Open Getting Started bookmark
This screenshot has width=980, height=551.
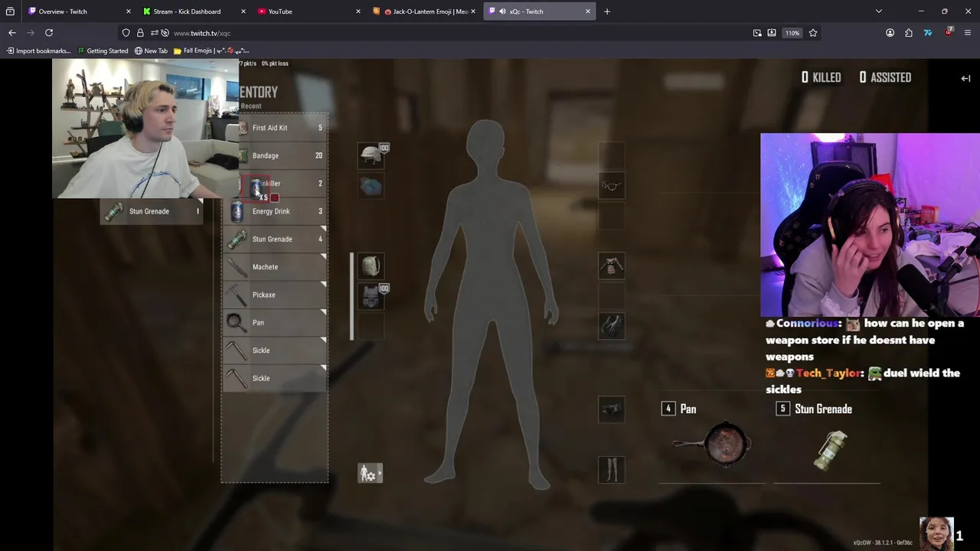103,51
